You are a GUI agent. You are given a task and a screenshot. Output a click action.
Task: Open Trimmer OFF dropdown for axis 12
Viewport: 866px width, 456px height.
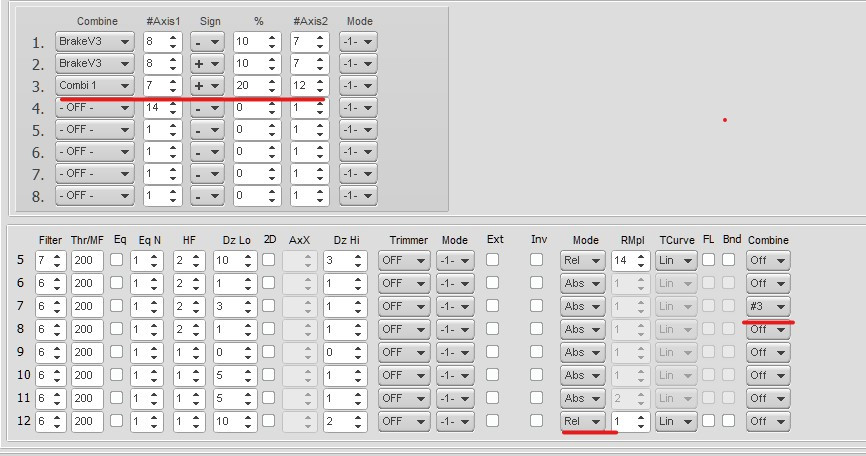(x=404, y=421)
